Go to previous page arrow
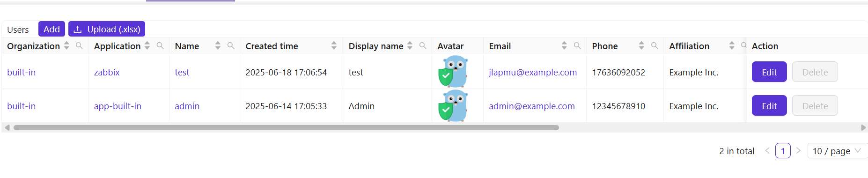Image resolution: width=868 pixels, height=178 pixels. click(767, 151)
